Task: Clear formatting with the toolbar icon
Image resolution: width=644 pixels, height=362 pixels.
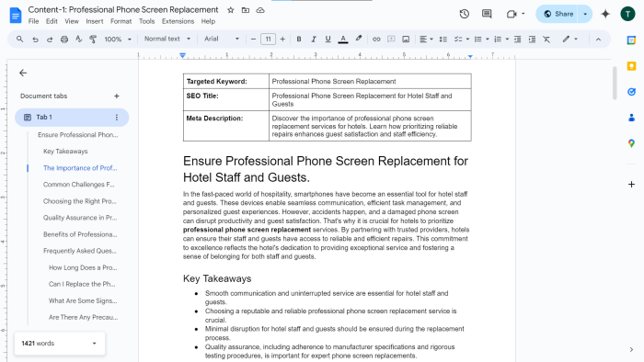Action: [x=546, y=40]
